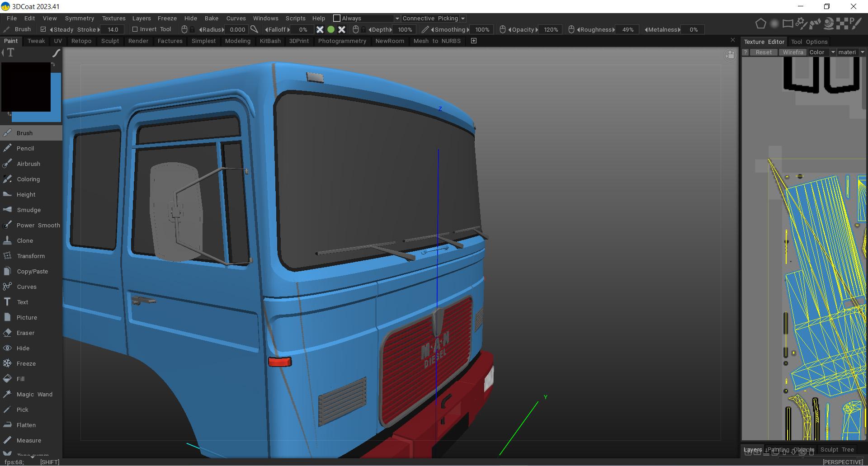The image size is (868, 466).
Task: Select the Airbrush tool
Action: click(28, 164)
